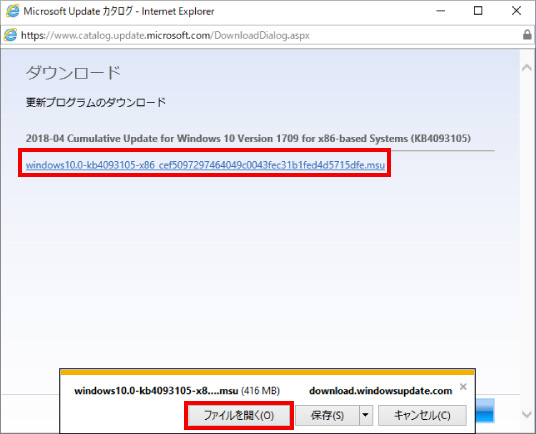Click the ファイルを開く(O) button
The width and height of the screenshot is (536, 434).
tap(239, 415)
